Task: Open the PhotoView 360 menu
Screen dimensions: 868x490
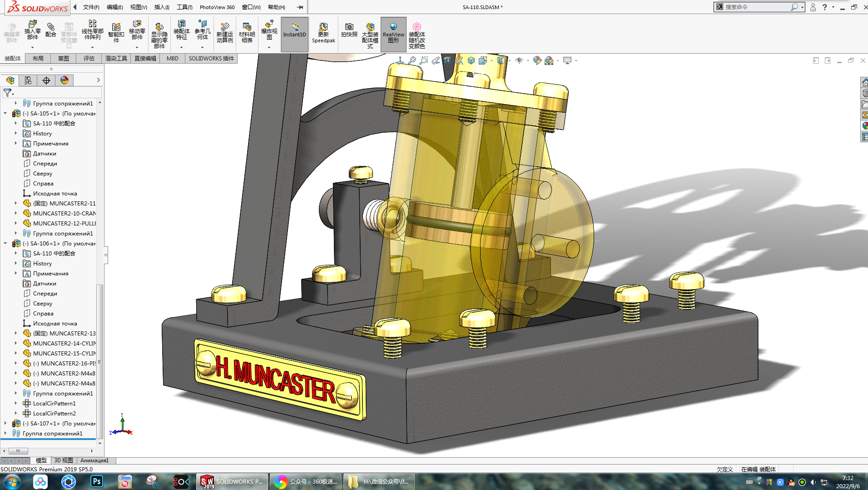Action: click(x=217, y=7)
